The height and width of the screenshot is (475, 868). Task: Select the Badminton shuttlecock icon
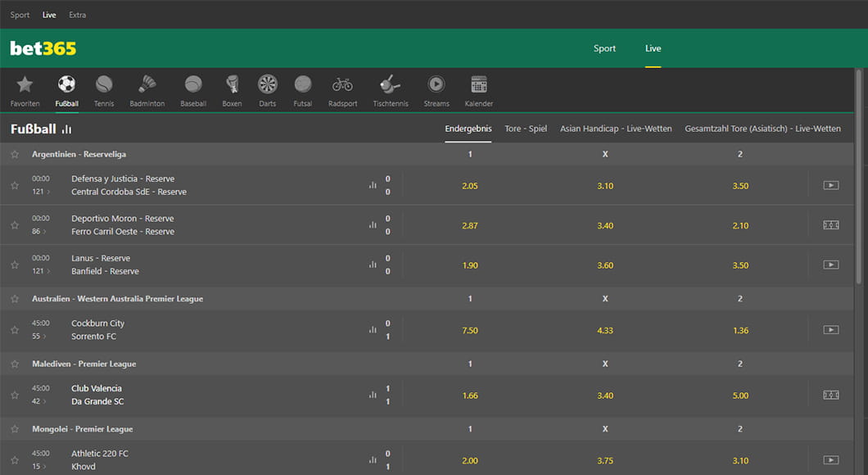(147, 84)
